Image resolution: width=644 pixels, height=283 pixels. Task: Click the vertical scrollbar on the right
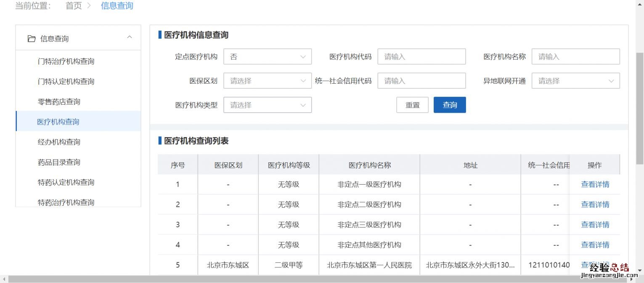pyautogui.click(x=639, y=109)
